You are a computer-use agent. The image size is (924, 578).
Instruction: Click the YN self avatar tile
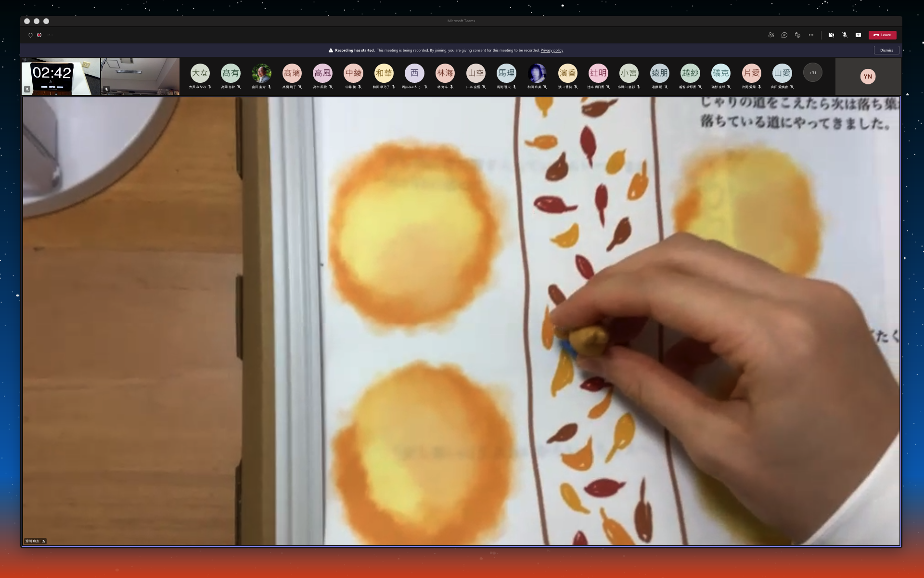coord(867,77)
